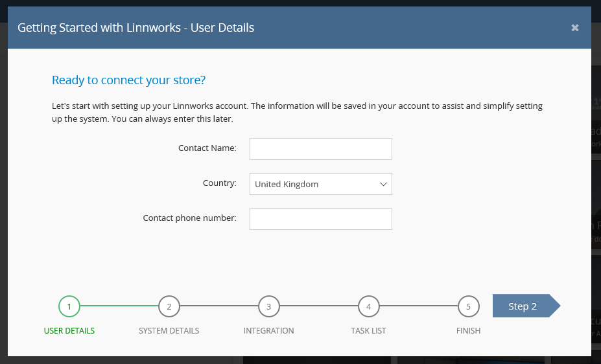Screen dimensions: 601x364
Task: Select step circle 1 in the progress tracker
Action: (x=69, y=306)
